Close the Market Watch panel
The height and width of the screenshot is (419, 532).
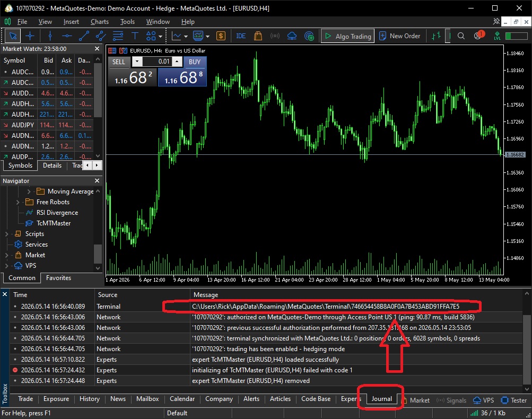click(x=97, y=48)
